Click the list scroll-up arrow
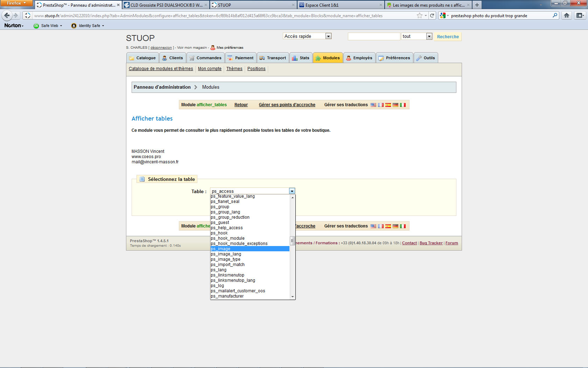Screen dimensions: 588x368 point(292,197)
